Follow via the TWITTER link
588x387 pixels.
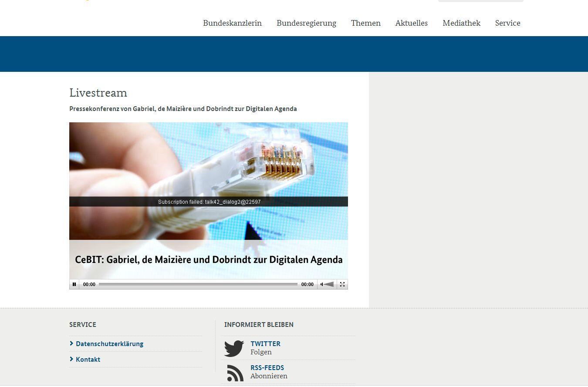[265, 344]
